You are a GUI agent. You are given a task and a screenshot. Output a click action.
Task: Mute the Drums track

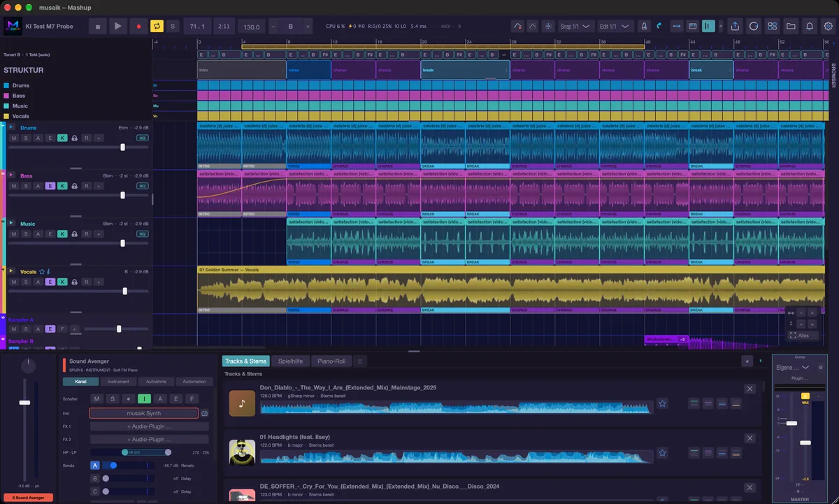pyautogui.click(x=14, y=138)
